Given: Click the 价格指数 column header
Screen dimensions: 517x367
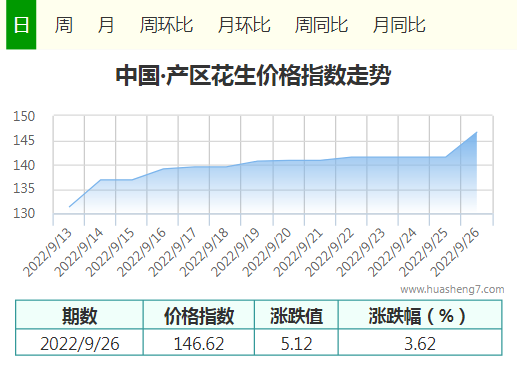Looking at the screenshot, I should click(199, 315).
